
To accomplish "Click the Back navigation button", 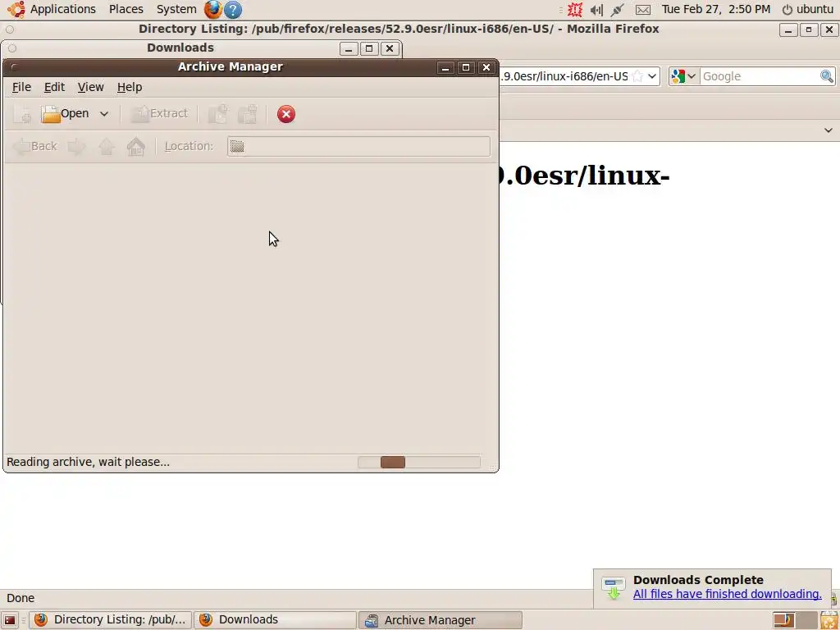I will click(x=34, y=146).
